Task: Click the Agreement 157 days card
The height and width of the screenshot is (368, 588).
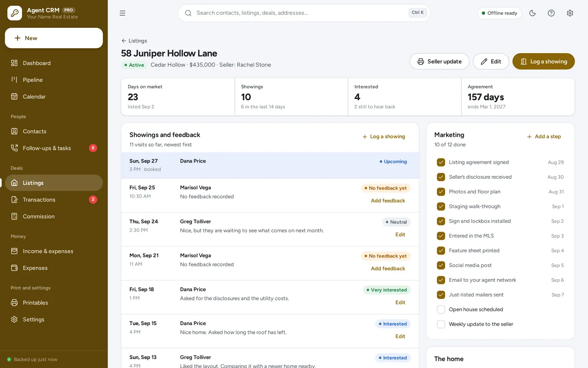Action: point(518,97)
